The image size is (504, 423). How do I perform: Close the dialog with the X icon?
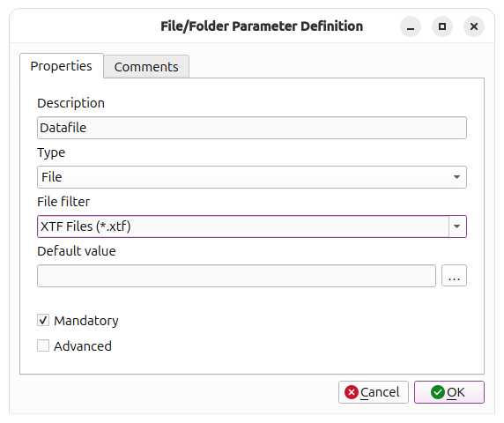click(x=474, y=26)
